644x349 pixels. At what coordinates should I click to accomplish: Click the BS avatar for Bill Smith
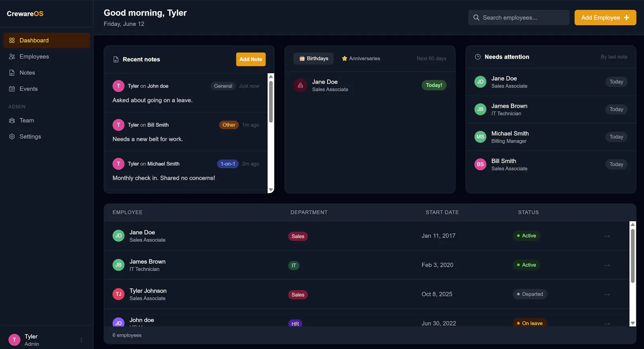(480, 164)
